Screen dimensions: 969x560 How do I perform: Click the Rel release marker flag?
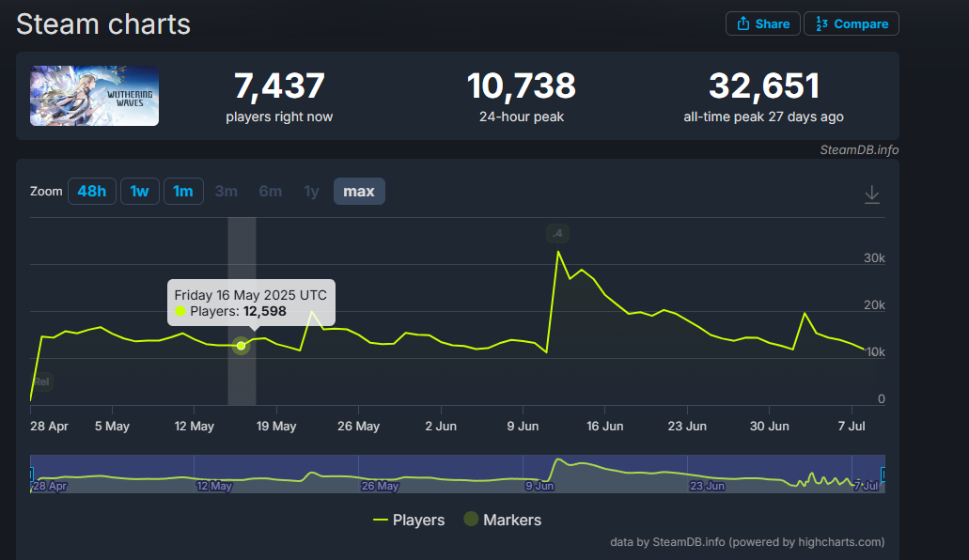(41, 381)
